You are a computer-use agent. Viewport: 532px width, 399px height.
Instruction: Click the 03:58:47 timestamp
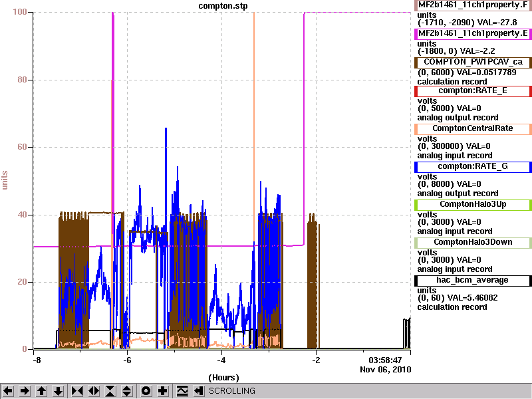click(x=385, y=360)
